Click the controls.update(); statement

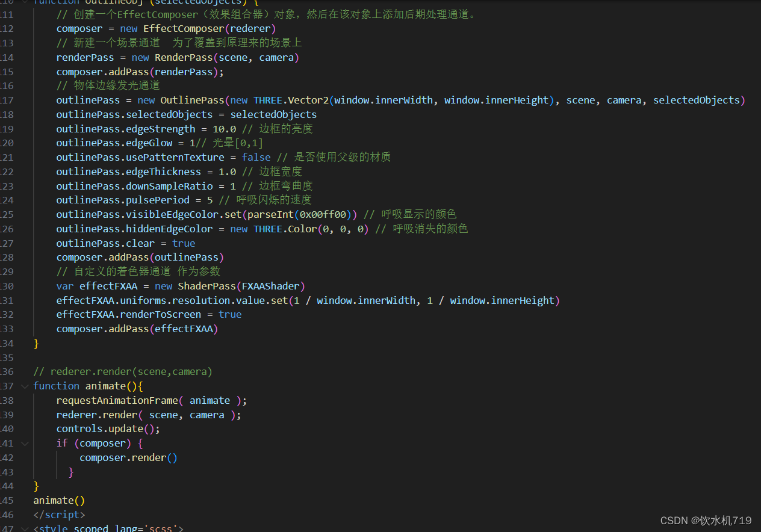click(108, 428)
